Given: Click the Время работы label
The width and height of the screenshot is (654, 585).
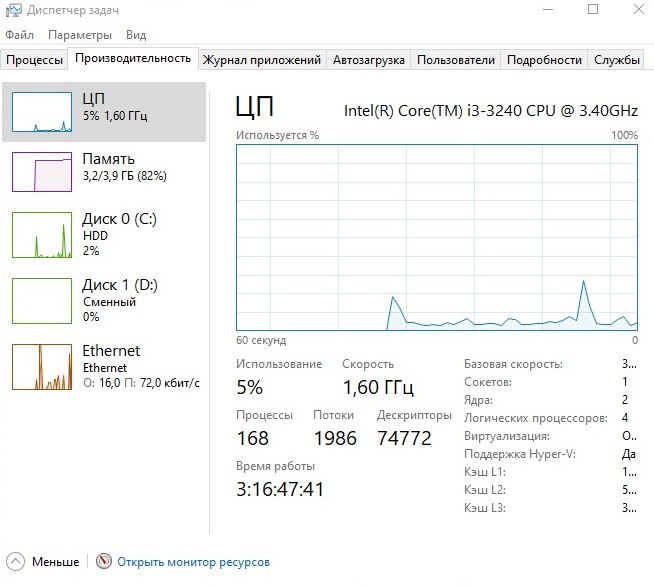Looking at the screenshot, I should (x=275, y=466).
